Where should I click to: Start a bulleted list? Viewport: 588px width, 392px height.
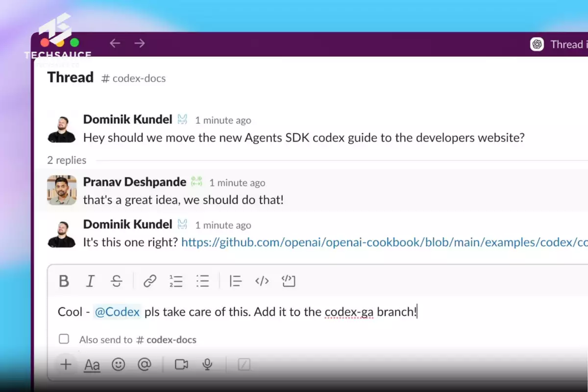coord(202,281)
